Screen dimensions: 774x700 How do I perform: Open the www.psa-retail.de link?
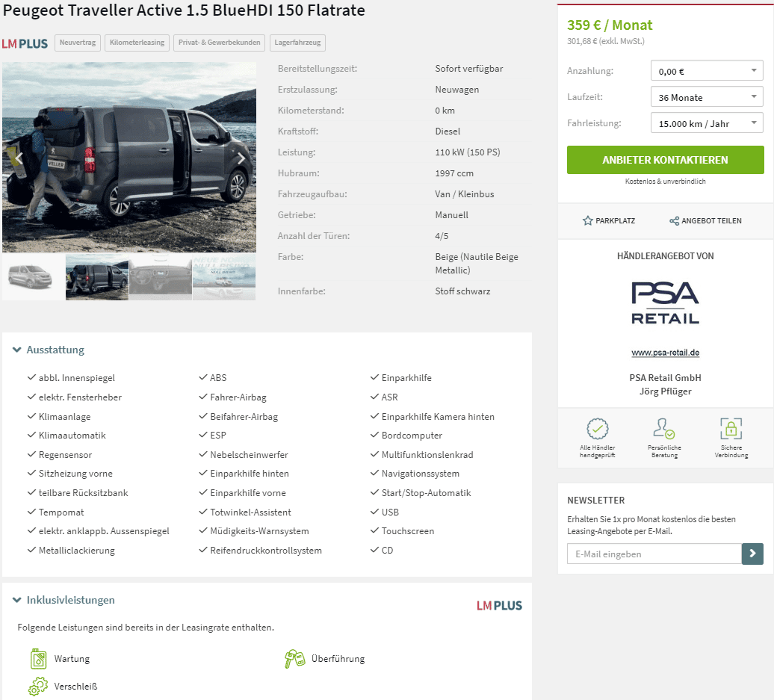pyautogui.click(x=665, y=353)
